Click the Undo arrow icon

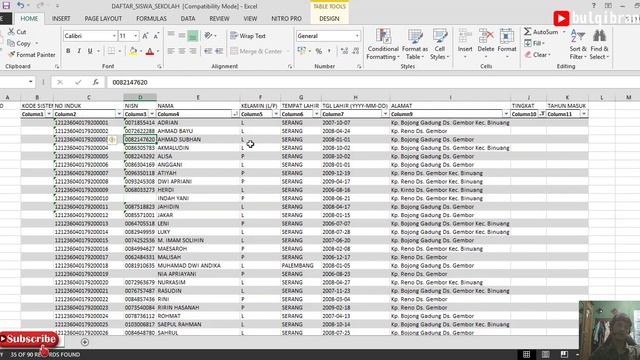tap(20, 6)
